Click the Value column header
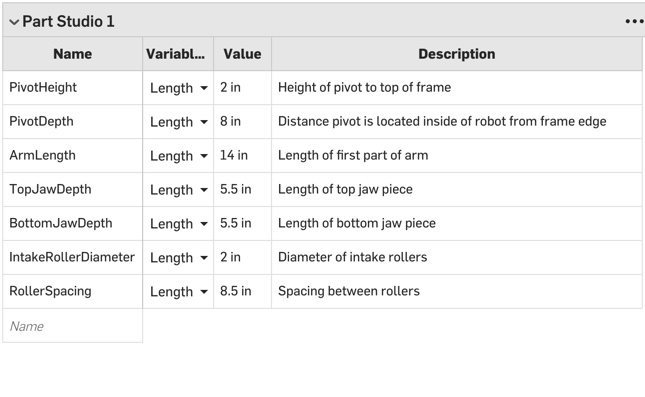 242,54
